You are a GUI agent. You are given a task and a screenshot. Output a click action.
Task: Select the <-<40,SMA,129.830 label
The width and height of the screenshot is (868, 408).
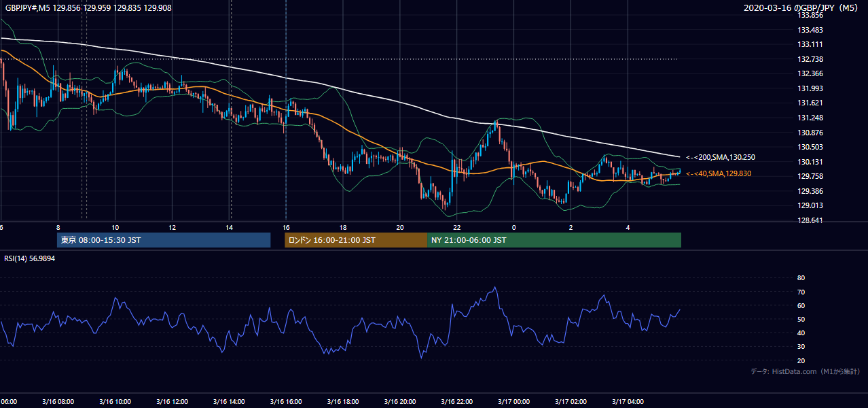pyautogui.click(x=719, y=174)
